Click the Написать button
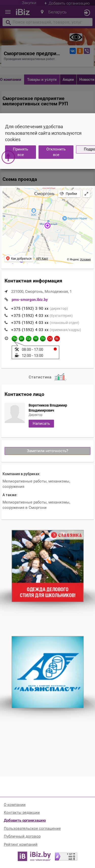 [41, 423]
